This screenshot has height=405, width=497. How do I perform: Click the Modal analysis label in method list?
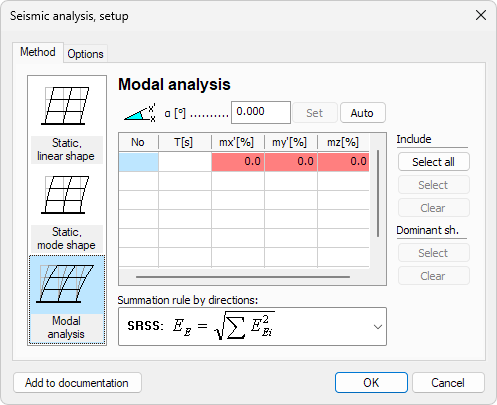[x=66, y=328]
